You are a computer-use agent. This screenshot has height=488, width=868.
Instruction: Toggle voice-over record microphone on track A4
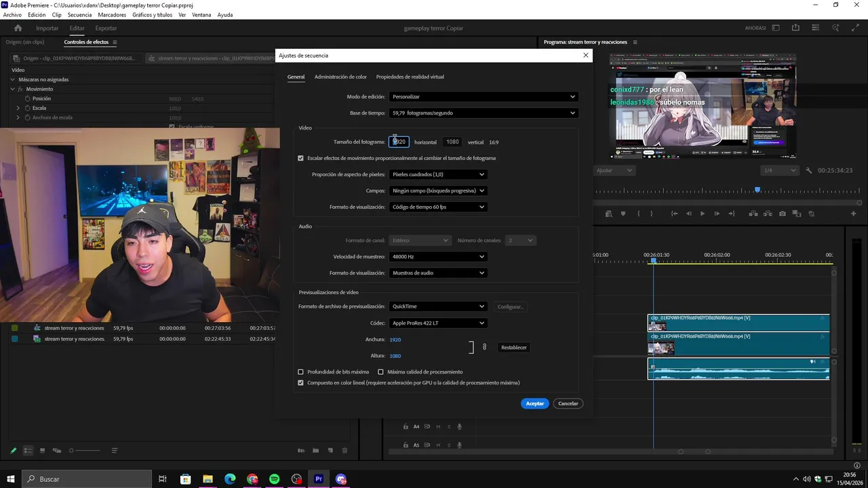click(x=460, y=427)
